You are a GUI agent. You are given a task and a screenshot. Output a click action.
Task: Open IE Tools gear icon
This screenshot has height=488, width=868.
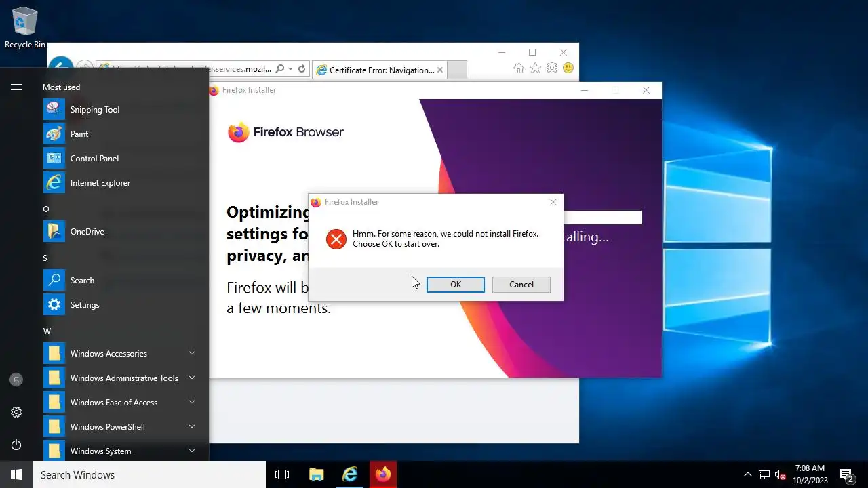click(x=552, y=68)
